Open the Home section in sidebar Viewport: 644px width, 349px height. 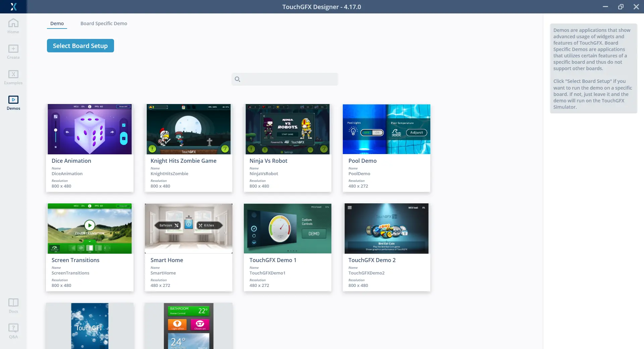pos(13,23)
